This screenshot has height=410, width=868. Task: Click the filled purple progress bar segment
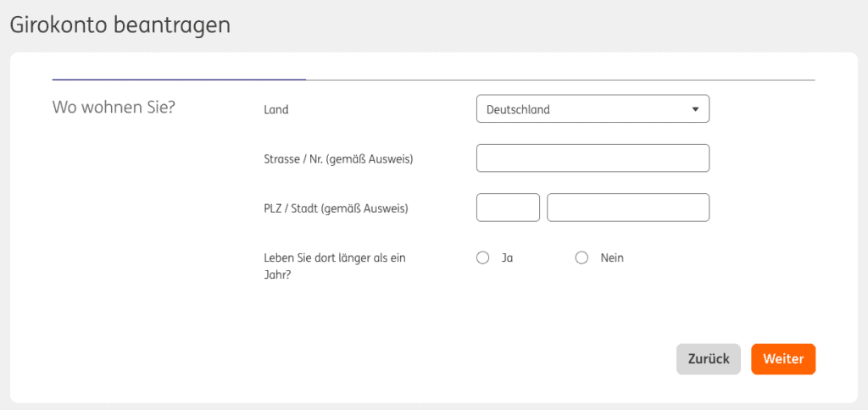[179, 79]
